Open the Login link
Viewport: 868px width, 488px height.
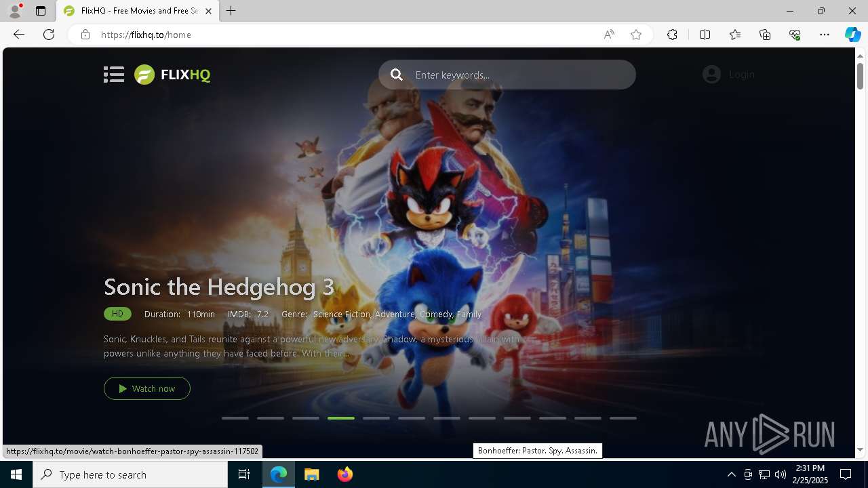click(742, 75)
